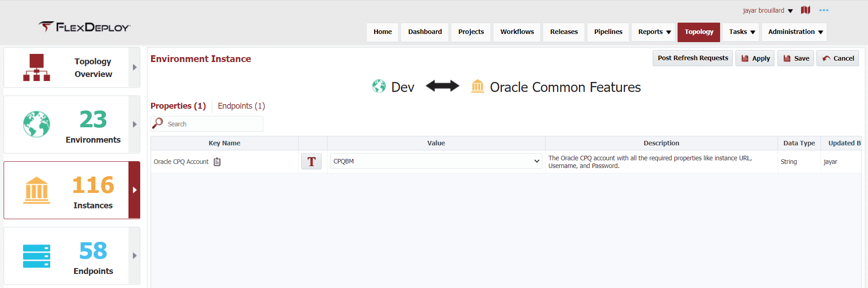The image size is (868, 288).
Task: Click the Apply button
Action: coord(755,58)
